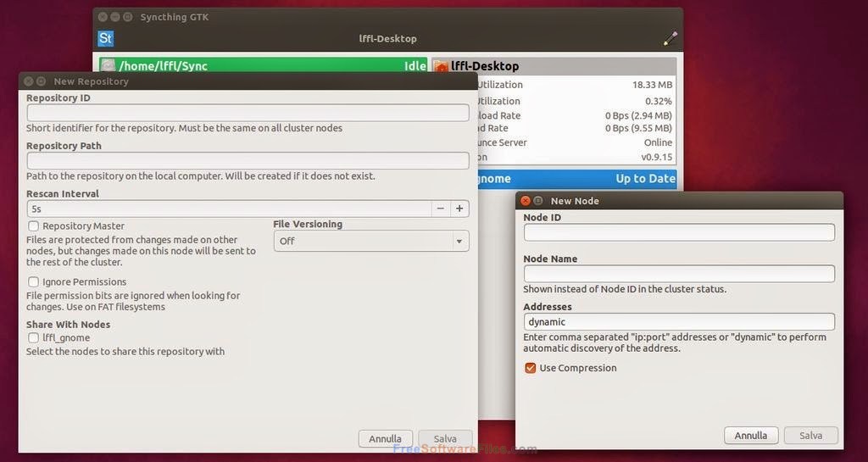Click the Syncthing St logo icon

tap(105, 38)
